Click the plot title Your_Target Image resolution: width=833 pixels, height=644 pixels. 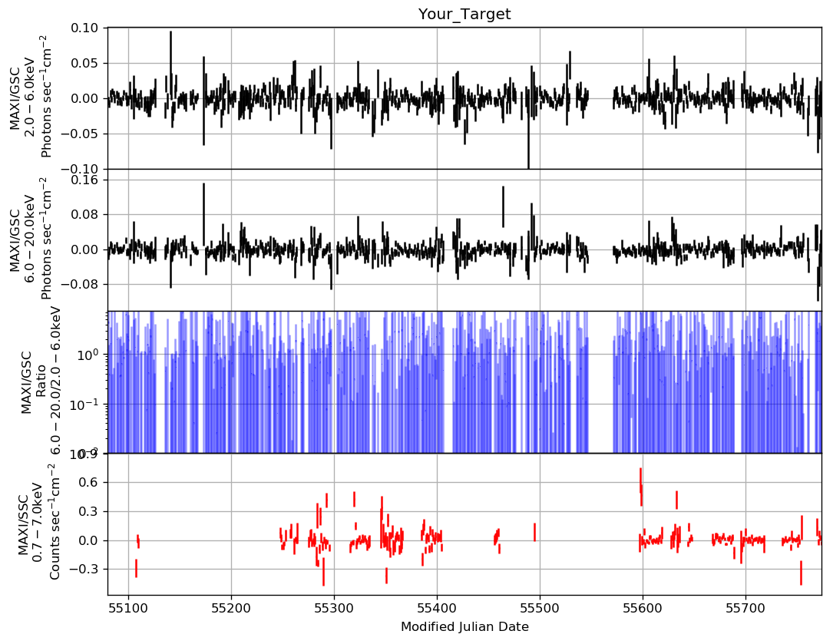point(464,14)
